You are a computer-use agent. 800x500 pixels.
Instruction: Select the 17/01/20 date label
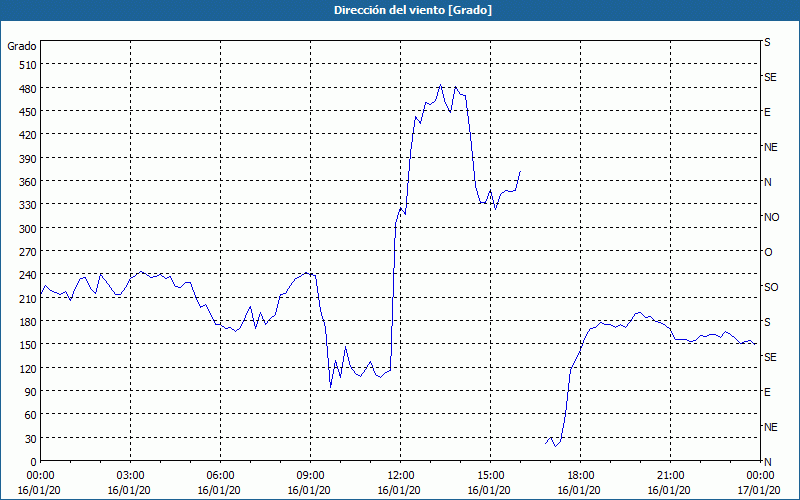tap(760, 490)
